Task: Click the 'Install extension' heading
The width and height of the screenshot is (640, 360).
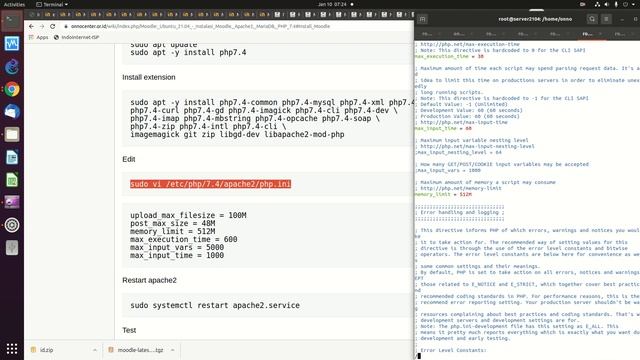Action: point(149,77)
